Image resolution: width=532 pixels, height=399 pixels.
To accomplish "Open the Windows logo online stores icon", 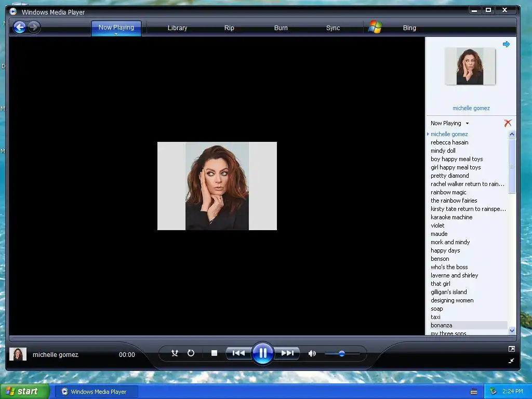I will coord(375,27).
